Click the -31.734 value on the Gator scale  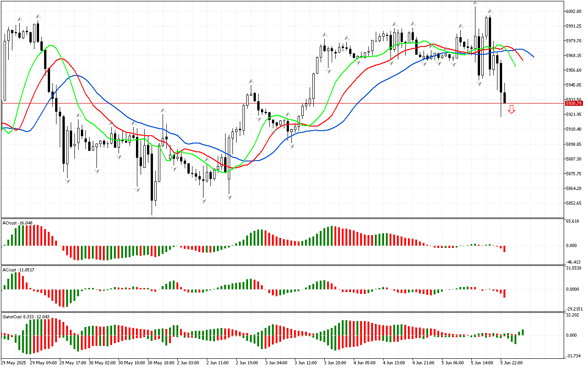click(572, 356)
